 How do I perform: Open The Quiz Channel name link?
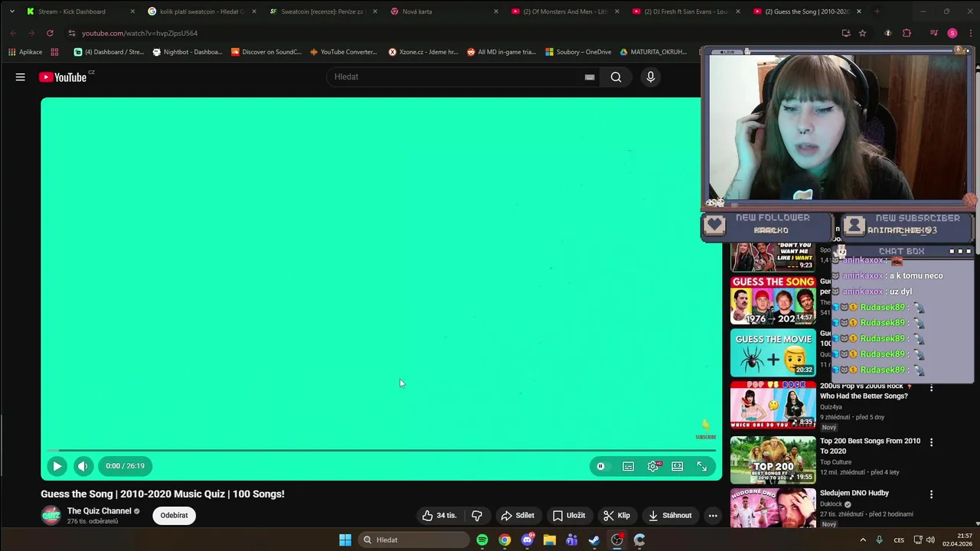100,511
